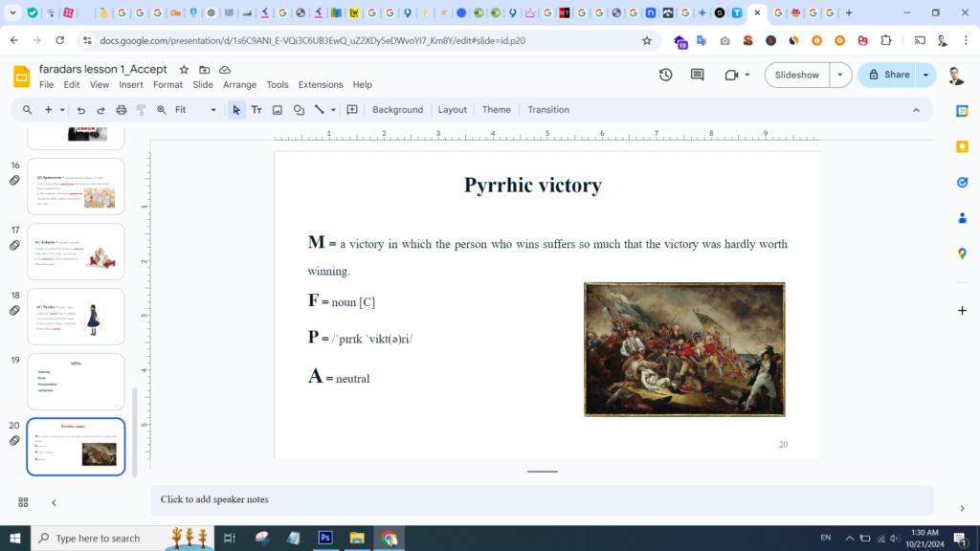
Task: Select the Line tool
Action: (321, 109)
